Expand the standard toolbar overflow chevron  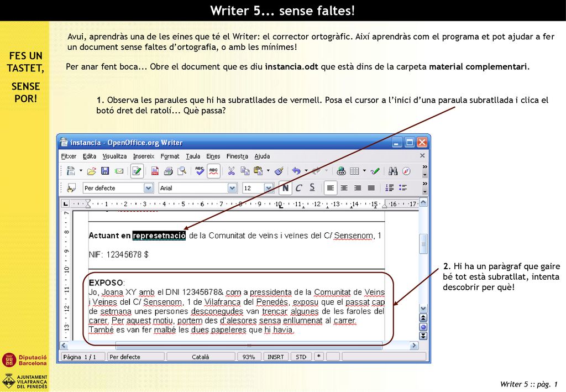click(x=425, y=167)
